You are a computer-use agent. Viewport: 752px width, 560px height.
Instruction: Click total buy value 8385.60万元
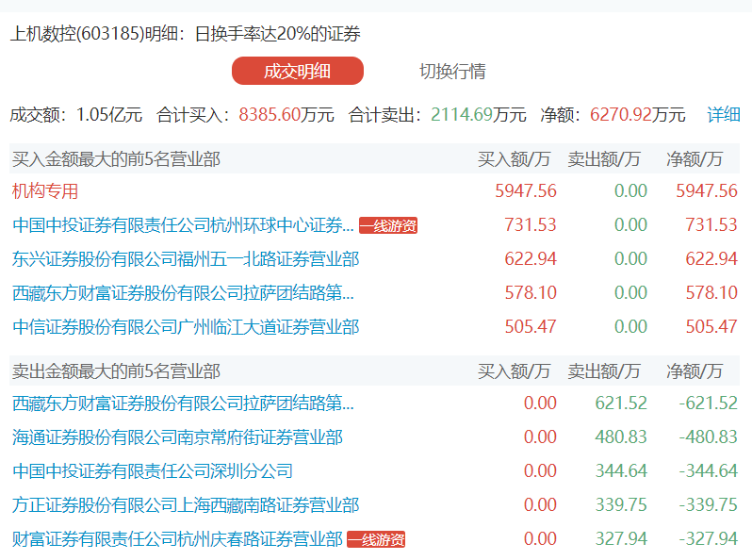tap(286, 115)
